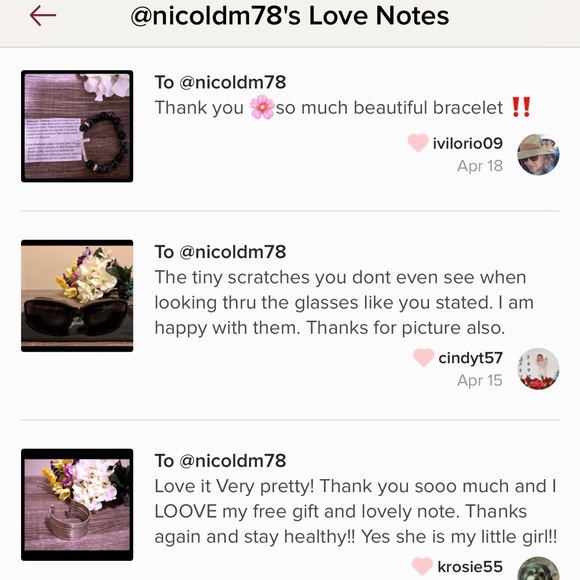The image size is (580, 580).
Task: Open the silver cuff bracelet thumbnail
Action: tap(77, 505)
